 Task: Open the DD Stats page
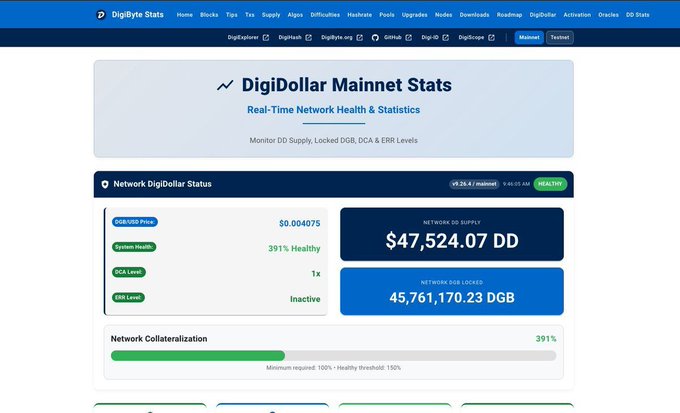[638, 15]
